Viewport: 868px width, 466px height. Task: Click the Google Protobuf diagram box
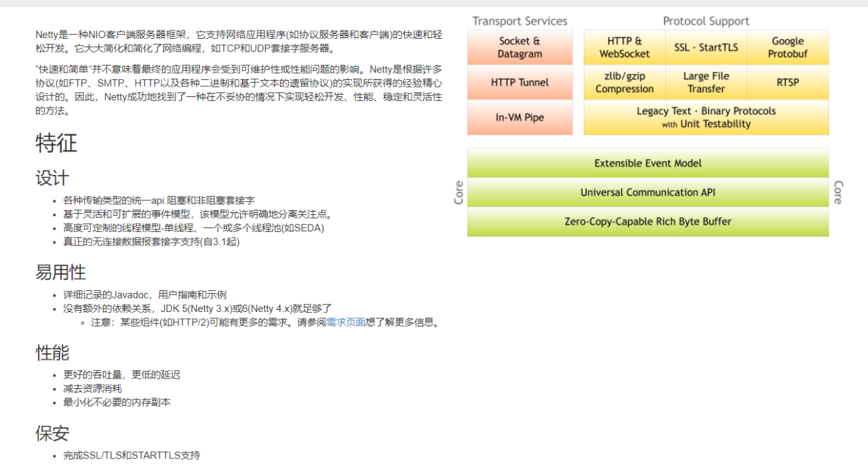coord(788,47)
